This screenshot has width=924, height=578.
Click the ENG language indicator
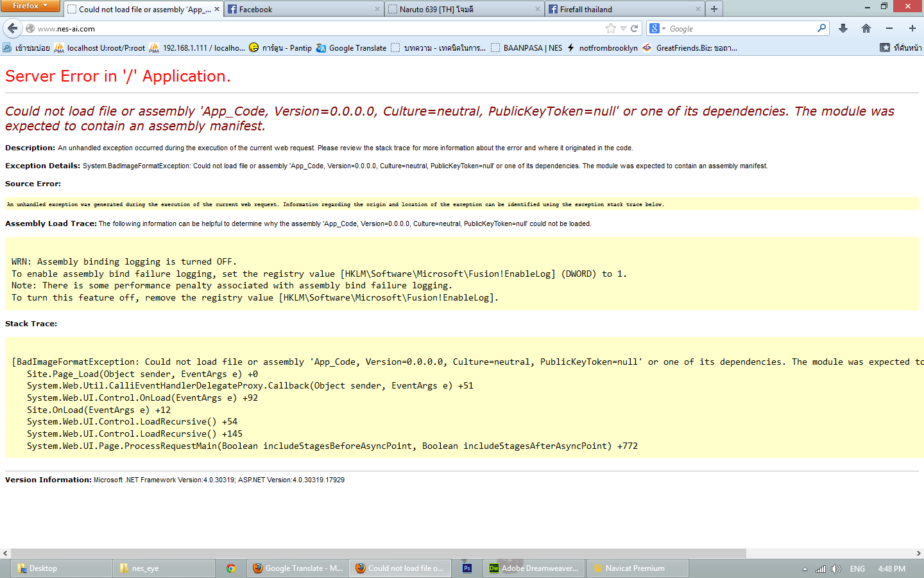click(x=857, y=569)
